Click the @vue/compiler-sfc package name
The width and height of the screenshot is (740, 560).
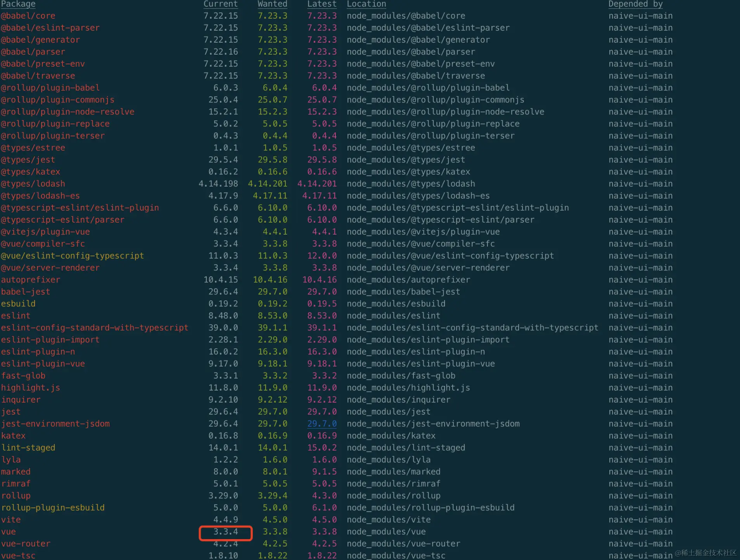(x=43, y=244)
